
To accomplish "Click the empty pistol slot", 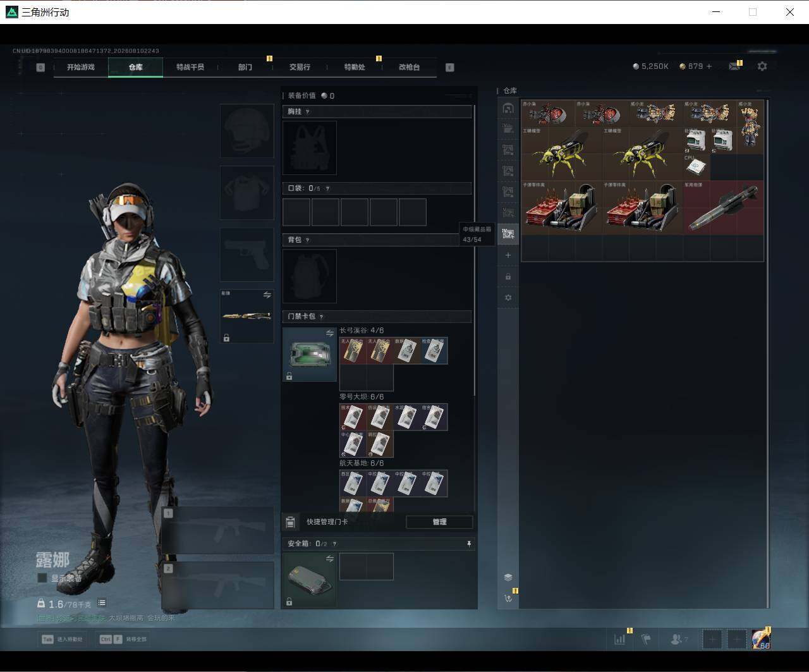I will coord(246,255).
